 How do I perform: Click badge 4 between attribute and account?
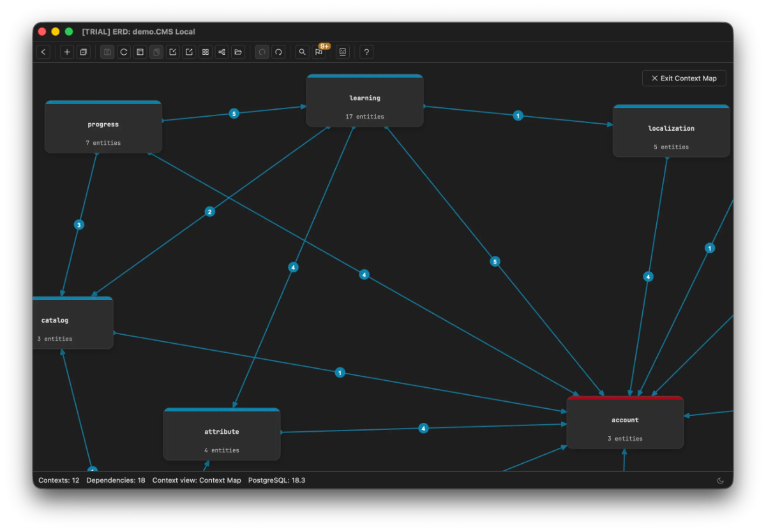(423, 428)
